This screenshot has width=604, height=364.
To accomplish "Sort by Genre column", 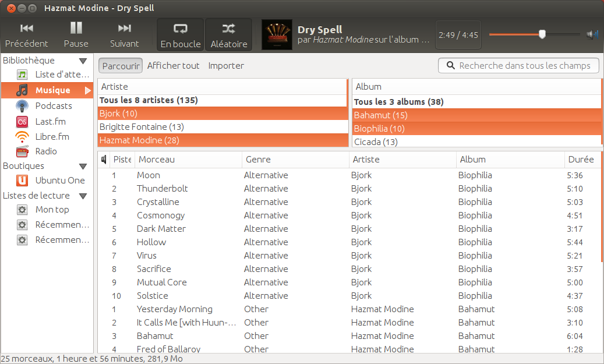I will (x=295, y=160).
